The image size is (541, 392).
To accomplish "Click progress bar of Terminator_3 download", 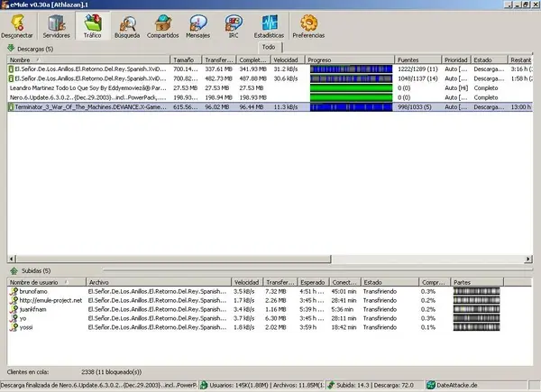I will click(351, 107).
